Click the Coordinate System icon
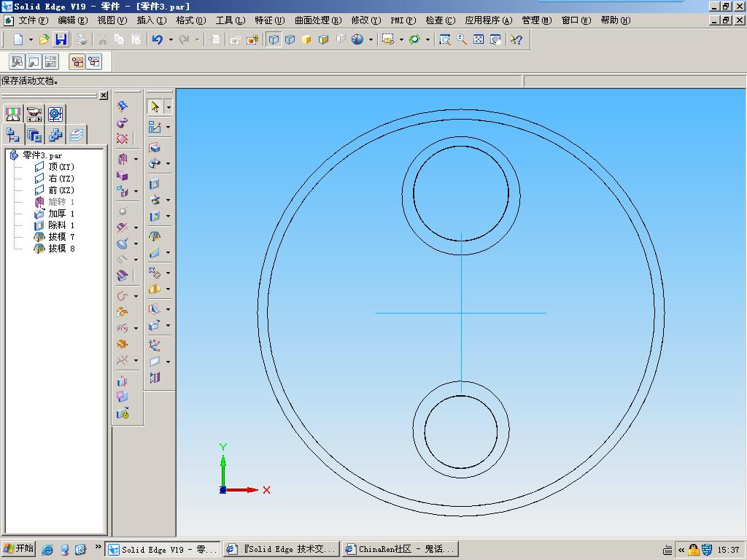 [x=155, y=345]
